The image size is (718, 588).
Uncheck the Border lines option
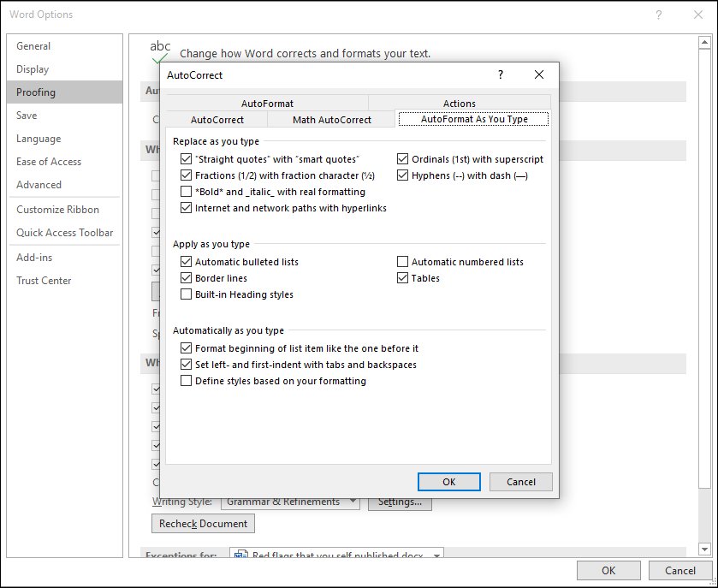(187, 277)
